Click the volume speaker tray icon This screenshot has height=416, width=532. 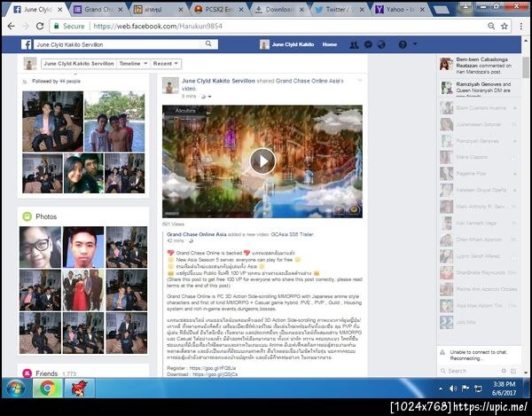pos(452,389)
